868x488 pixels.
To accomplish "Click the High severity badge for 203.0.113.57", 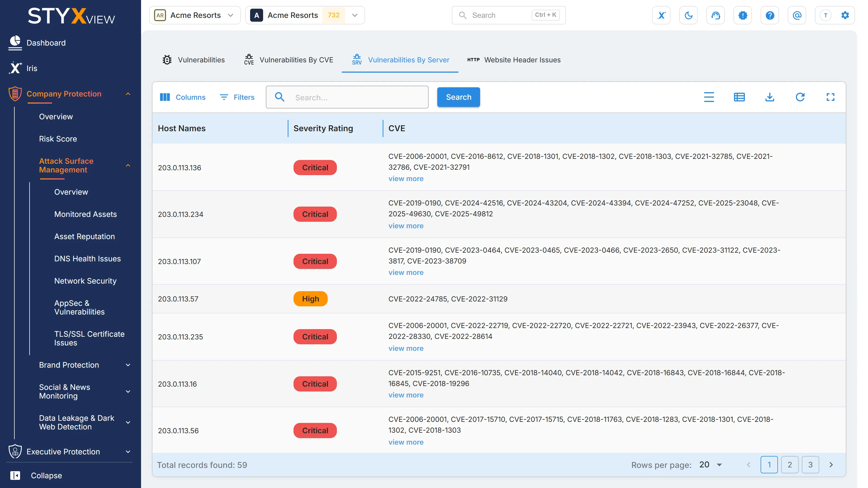I will (x=310, y=299).
